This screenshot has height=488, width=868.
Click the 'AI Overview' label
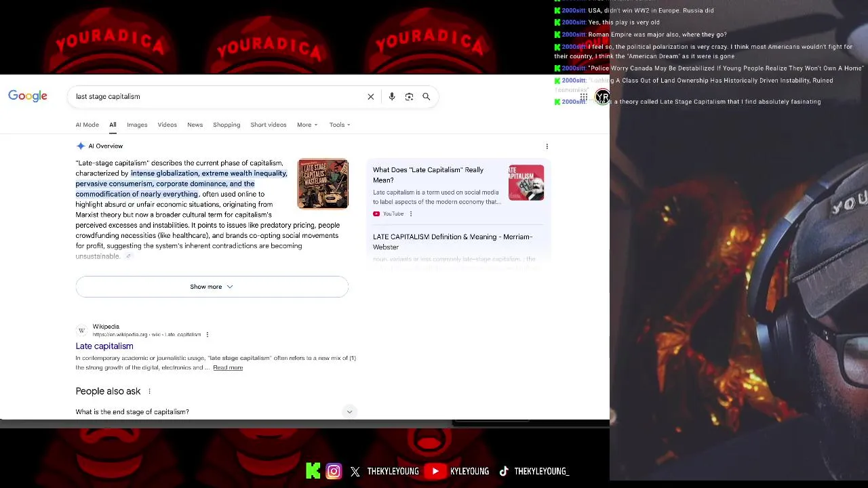click(106, 146)
